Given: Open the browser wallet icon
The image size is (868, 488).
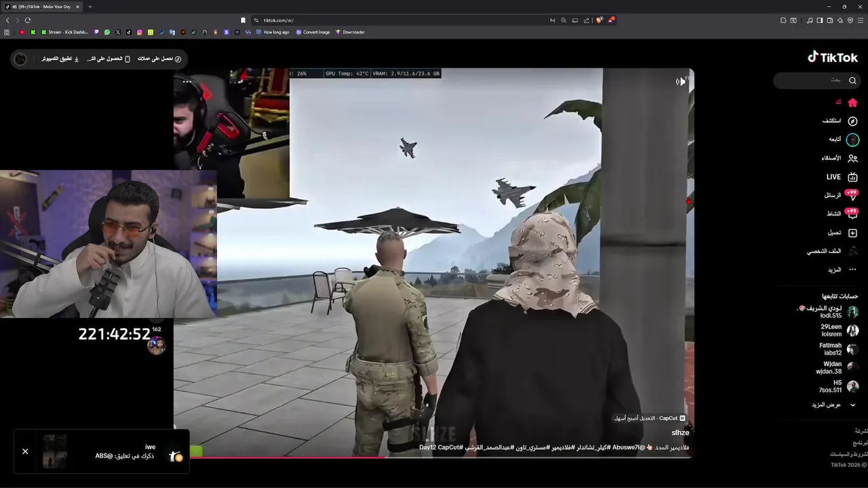Looking at the screenshot, I should click(x=829, y=20).
